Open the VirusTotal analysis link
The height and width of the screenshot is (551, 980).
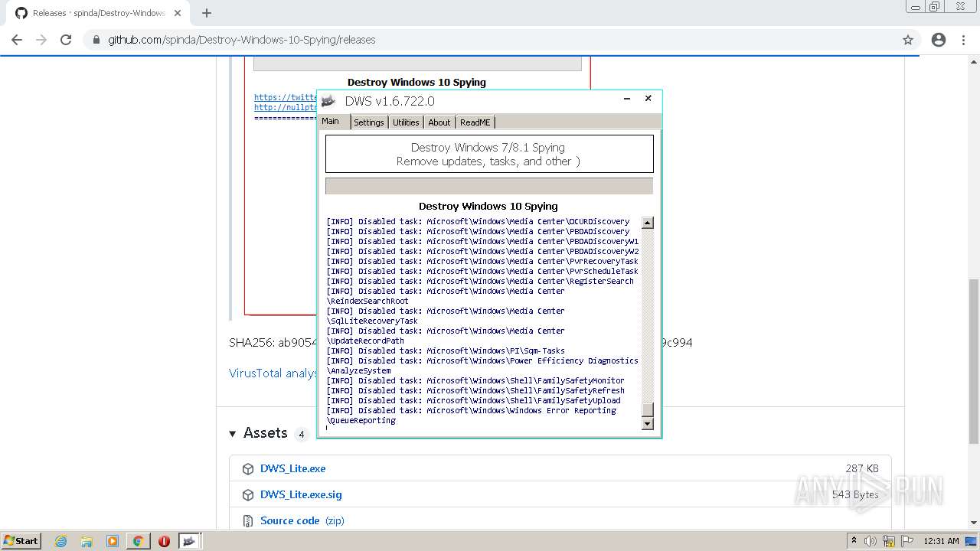click(273, 373)
